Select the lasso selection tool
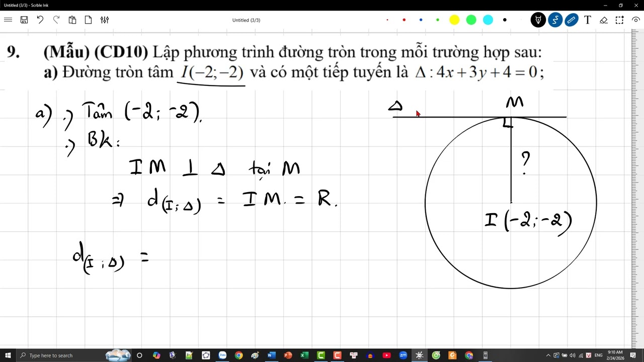 (x=620, y=20)
